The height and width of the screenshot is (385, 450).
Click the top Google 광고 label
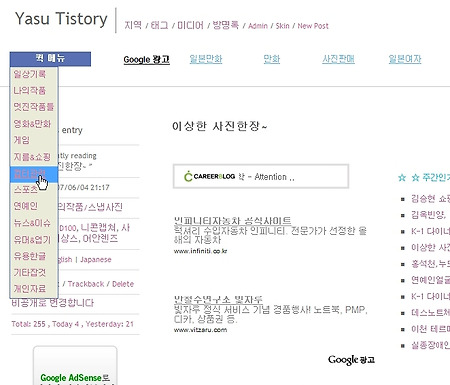[147, 60]
